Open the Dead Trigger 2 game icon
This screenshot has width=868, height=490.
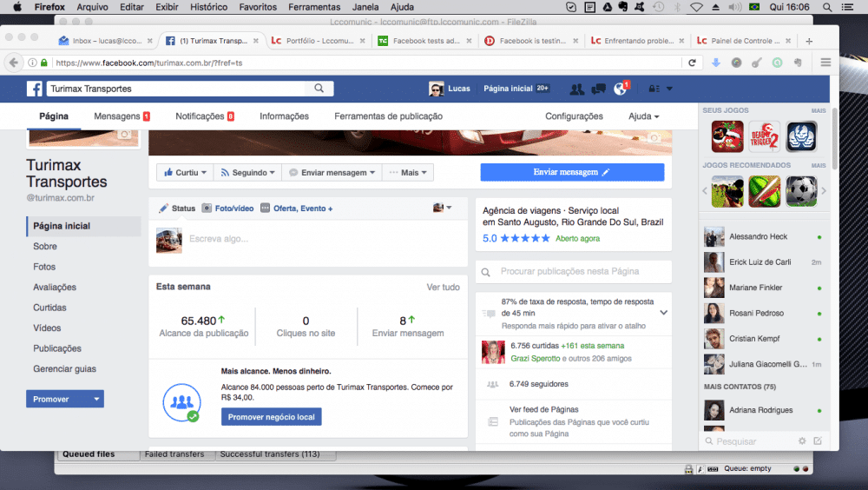point(765,136)
